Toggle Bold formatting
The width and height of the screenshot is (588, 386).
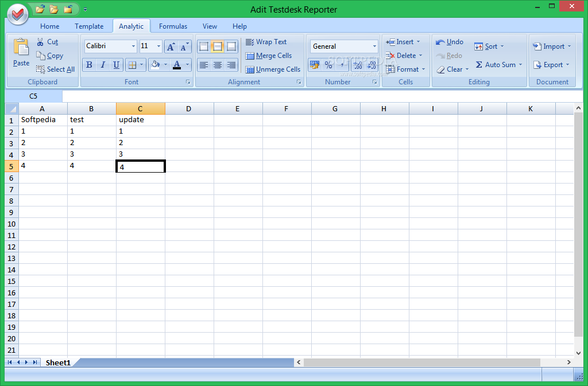[89, 65]
